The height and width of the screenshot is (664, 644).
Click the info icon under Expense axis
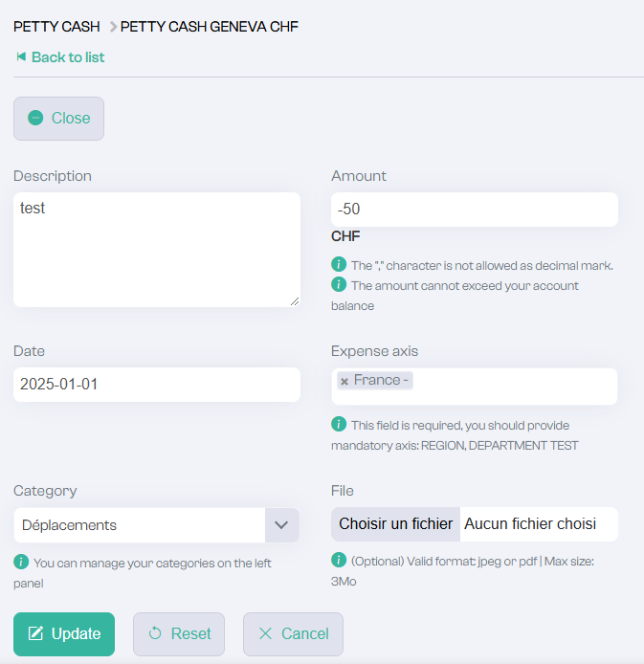click(339, 424)
